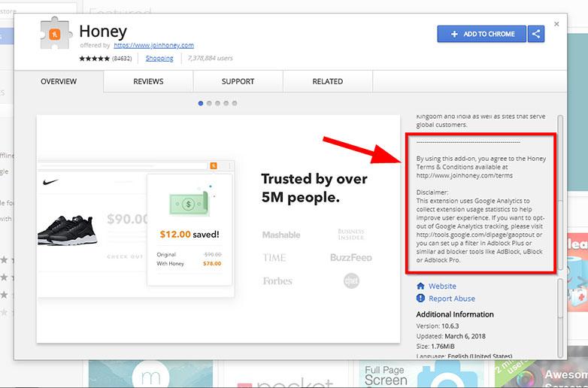Click the Version: 10.6.3 text
The height and width of the screenshot is (388, 588).
(438, 326)
